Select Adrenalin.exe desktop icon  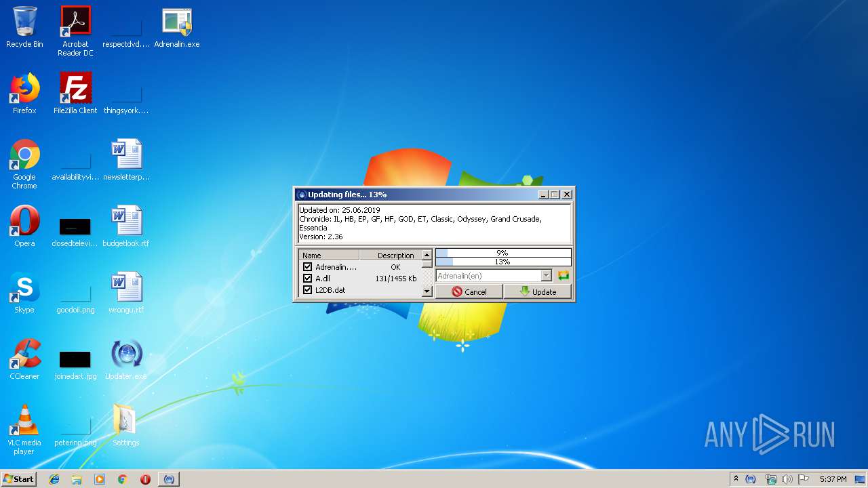click(177, 27)
